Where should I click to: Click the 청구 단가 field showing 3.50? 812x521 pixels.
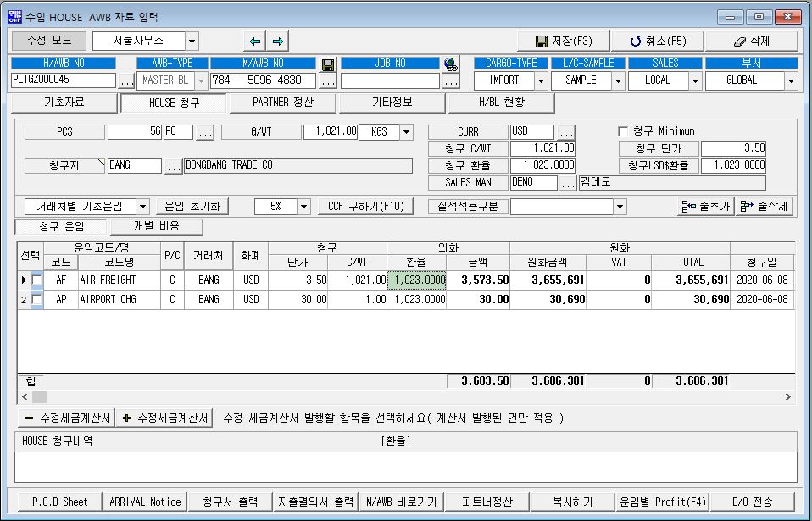(733, 148)
